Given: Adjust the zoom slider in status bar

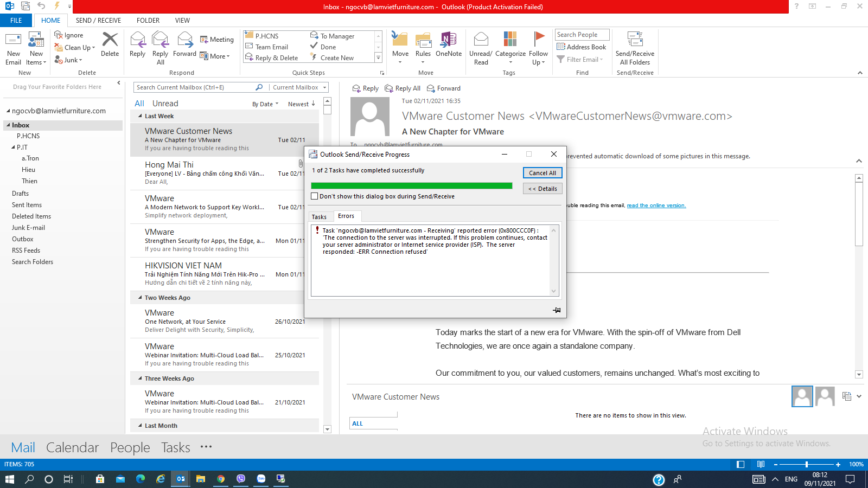Looking at the screenshot, I should (807, 464).
